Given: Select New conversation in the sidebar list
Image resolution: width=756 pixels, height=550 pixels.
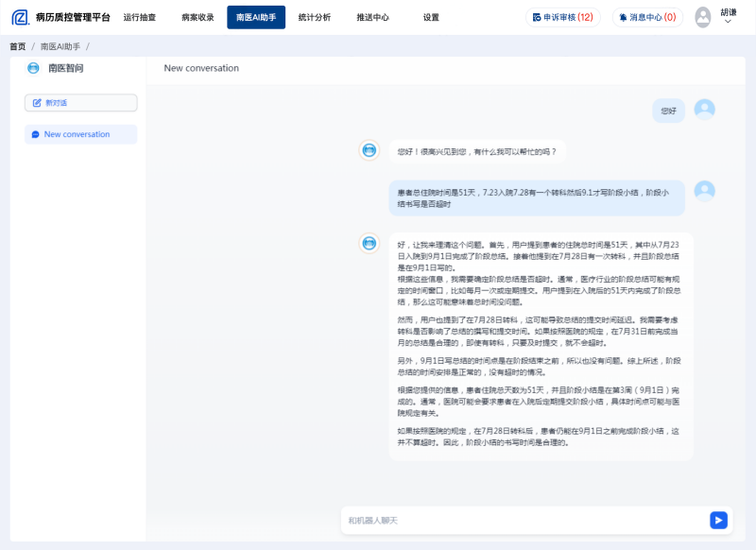Looking at the screenshot, I should pos(80,134).
